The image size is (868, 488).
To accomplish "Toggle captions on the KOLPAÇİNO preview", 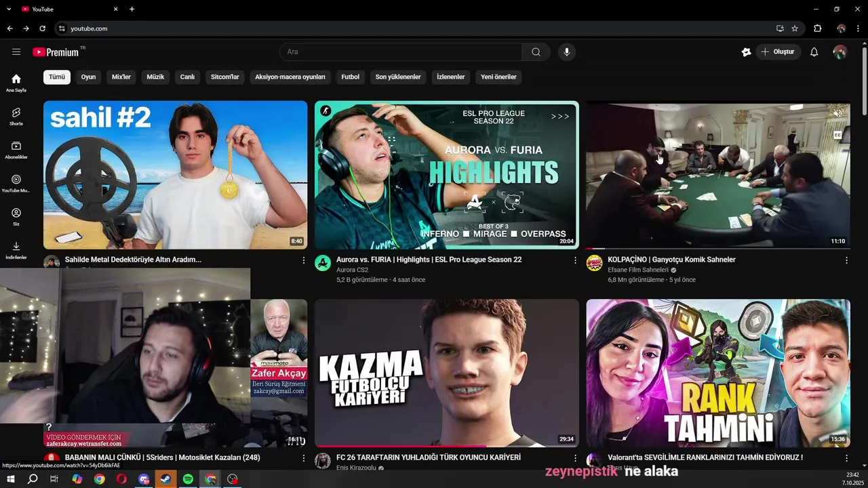I will pyautogui.click(x=837, y=136).
